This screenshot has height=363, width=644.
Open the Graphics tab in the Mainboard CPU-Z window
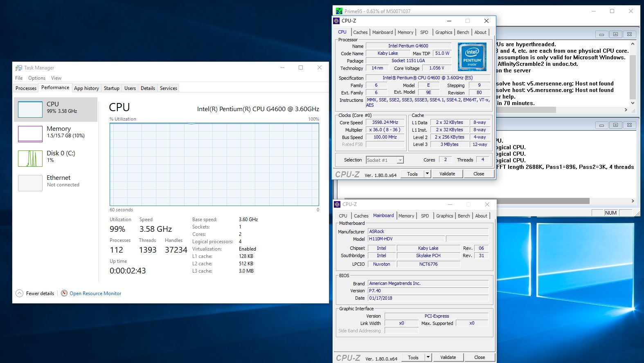tap(445, 216)
